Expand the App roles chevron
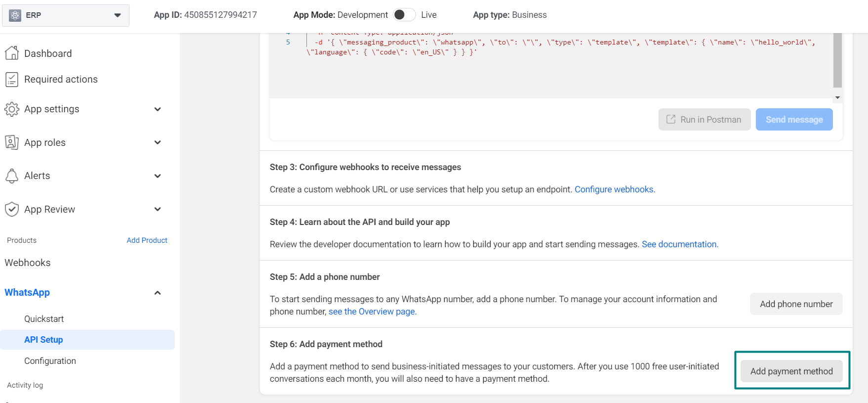 tap(158, 142)
